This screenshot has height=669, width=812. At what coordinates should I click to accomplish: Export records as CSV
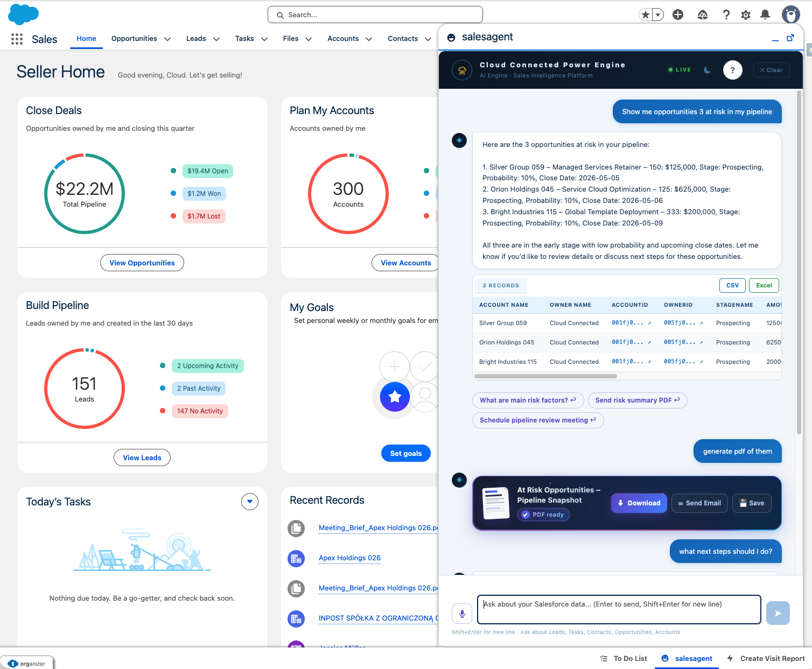[732, 285]
